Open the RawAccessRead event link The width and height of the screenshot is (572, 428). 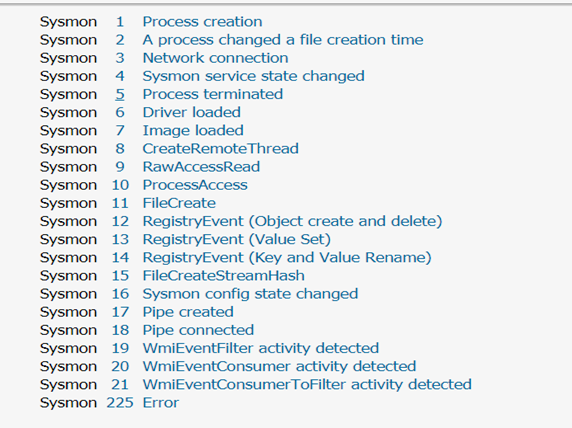click(201, 167)
